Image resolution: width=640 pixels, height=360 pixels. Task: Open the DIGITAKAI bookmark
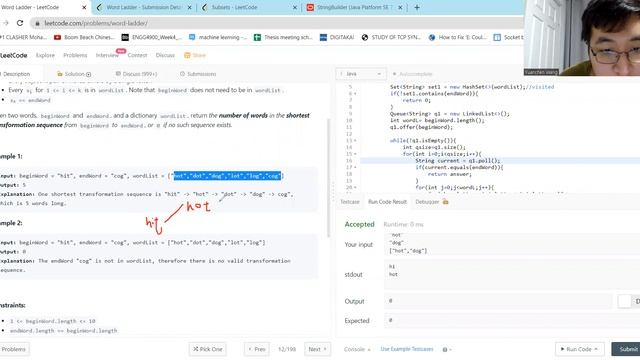tap(337, 38)
